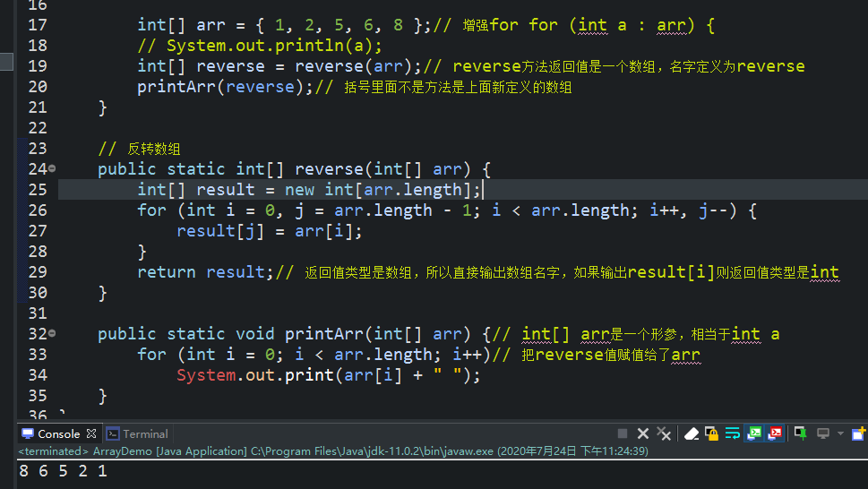868x489 pixels.
Task: Open the console selection dropdown arrow
Action: (840, 433)
